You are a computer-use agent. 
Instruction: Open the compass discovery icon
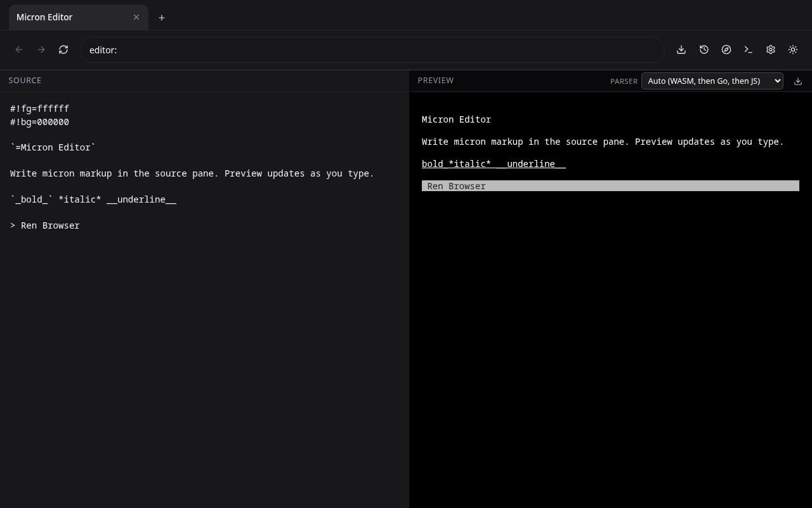(x=726, y=50)
